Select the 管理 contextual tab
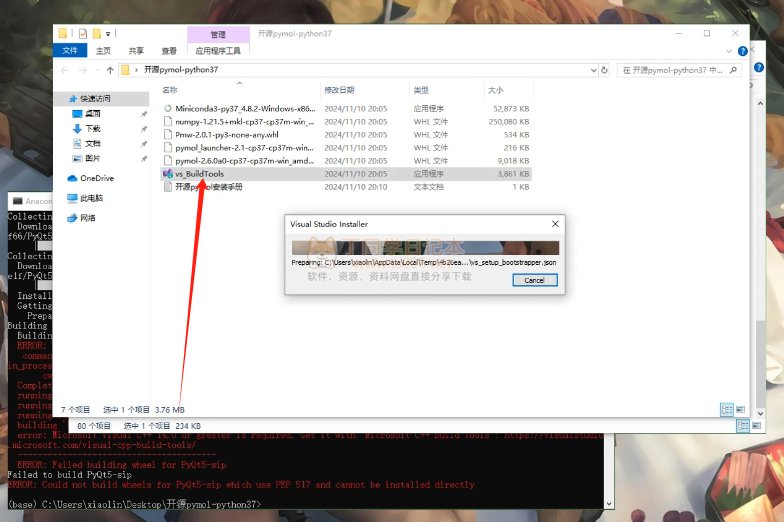Screen dimensions: 784x522 [x=218, y=34]
